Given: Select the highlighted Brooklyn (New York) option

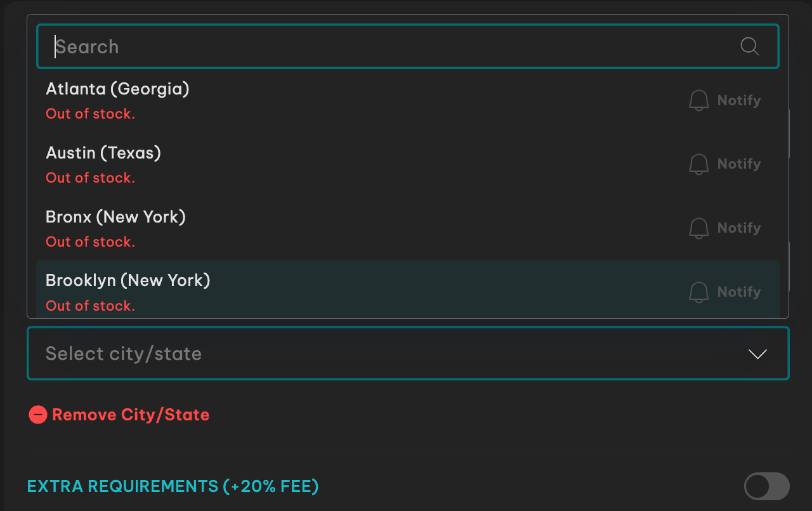Looking at the screenshot, I should coord(408,289).
